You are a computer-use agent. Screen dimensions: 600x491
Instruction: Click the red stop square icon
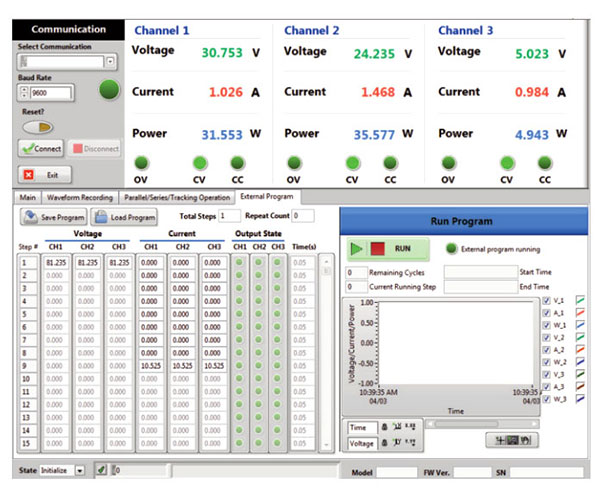[x=377, y=249]
